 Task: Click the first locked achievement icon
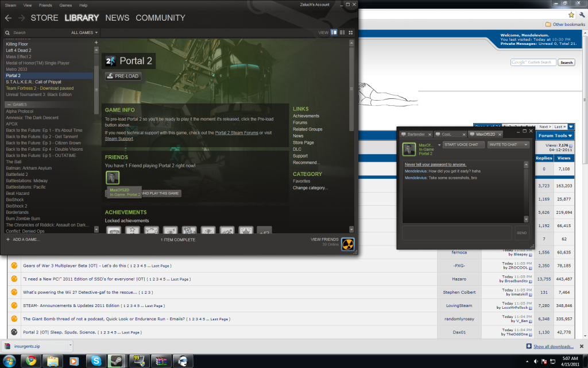pyautogui.click(x=114, y=230)
